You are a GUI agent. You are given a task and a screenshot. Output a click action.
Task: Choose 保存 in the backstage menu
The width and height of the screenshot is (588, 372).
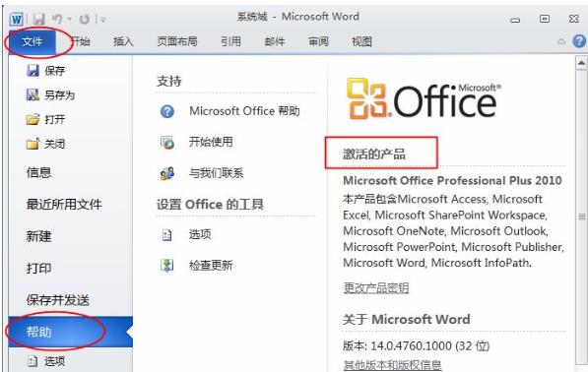coord(55,71)
